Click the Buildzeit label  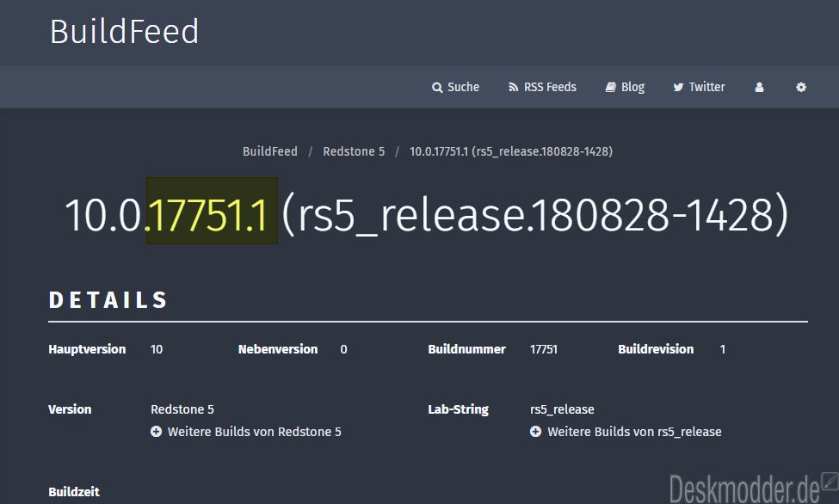point(74,492)
